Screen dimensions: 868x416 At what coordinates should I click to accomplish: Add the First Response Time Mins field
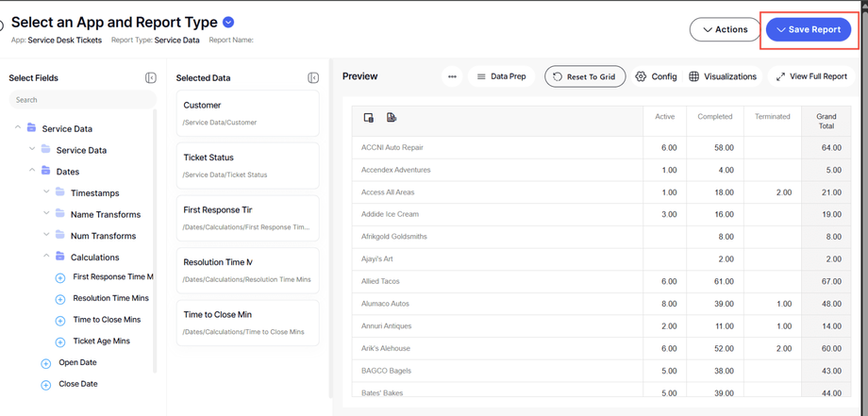(60, 277)
